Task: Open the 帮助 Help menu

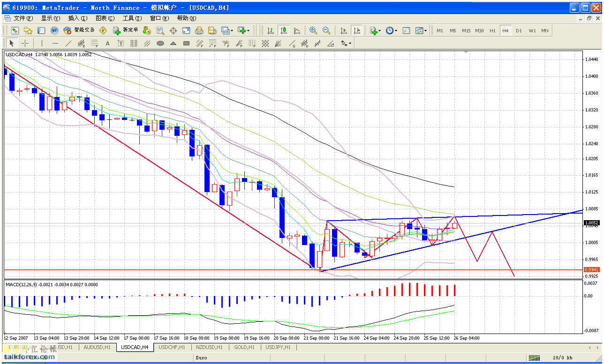Action: point(186,18)
